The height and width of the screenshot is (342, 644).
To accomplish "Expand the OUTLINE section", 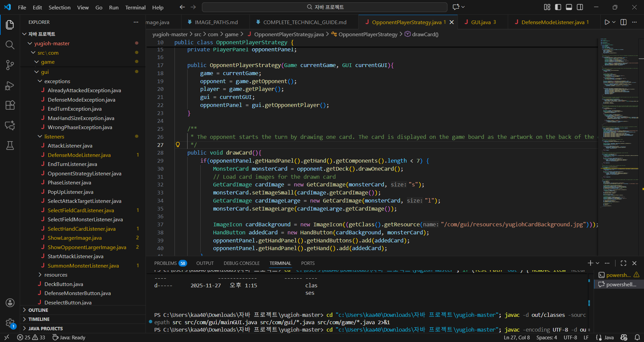I will coord(38,310).
